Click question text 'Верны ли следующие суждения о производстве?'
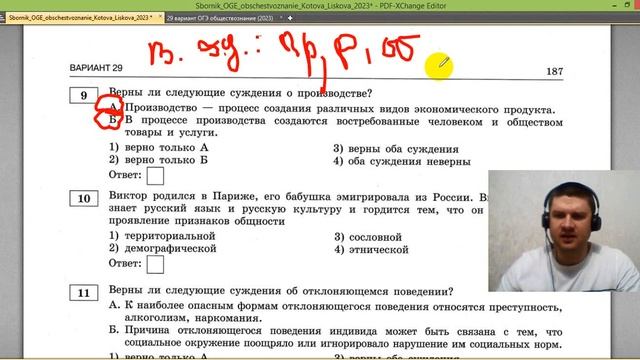Screen dimensions: 640x360 point(240,93)
